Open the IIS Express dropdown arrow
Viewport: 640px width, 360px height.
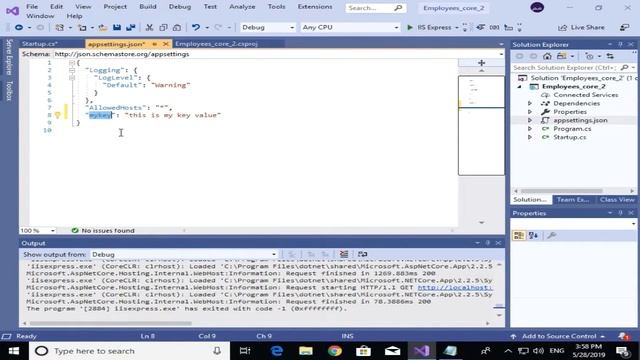coord(457,28)
